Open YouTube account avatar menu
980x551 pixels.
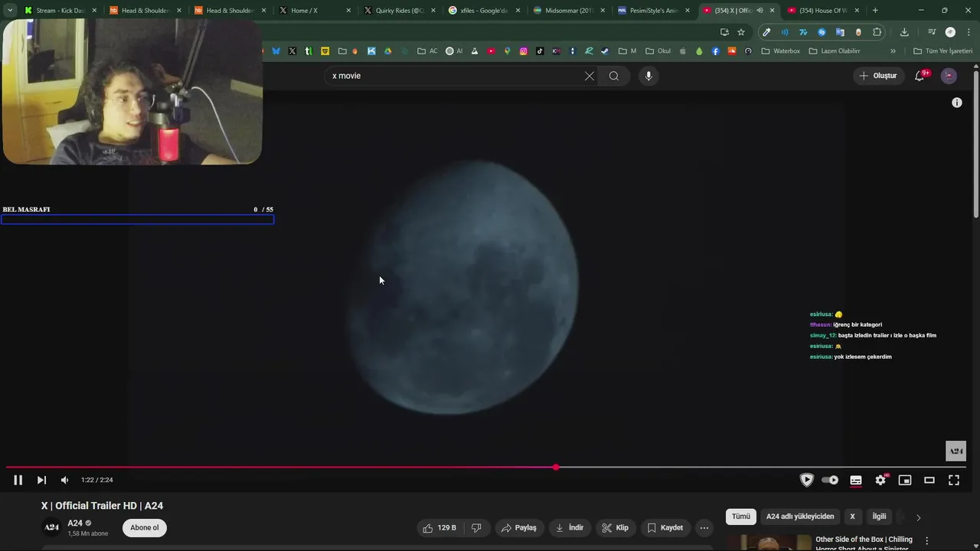[x=949, y=76]
